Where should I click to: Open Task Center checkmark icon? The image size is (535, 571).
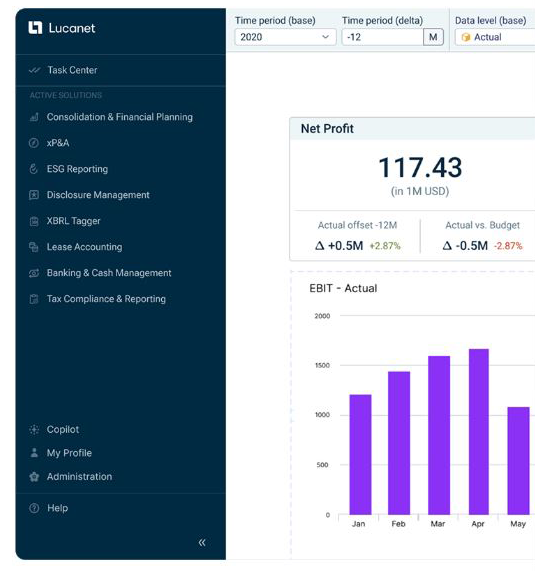34,70
